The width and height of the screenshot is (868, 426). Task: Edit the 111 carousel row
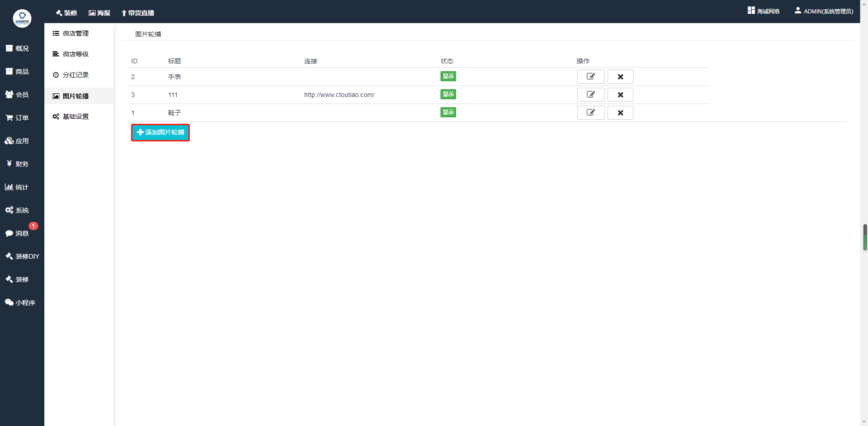coord(591,95)
